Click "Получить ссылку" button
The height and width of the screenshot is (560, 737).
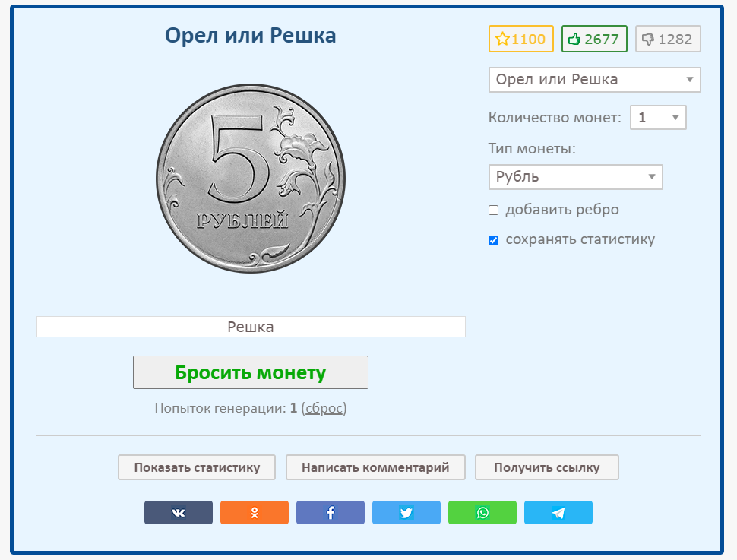[547, 467]
